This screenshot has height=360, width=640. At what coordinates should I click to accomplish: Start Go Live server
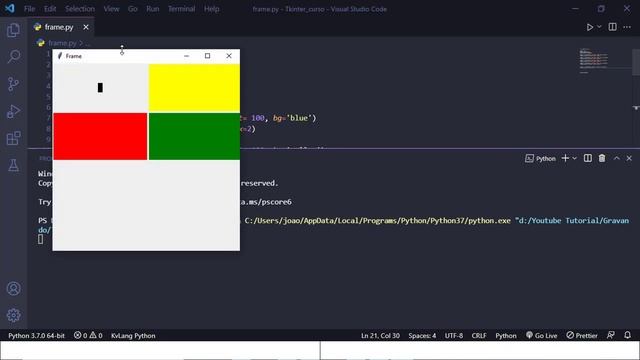(541, 336)
